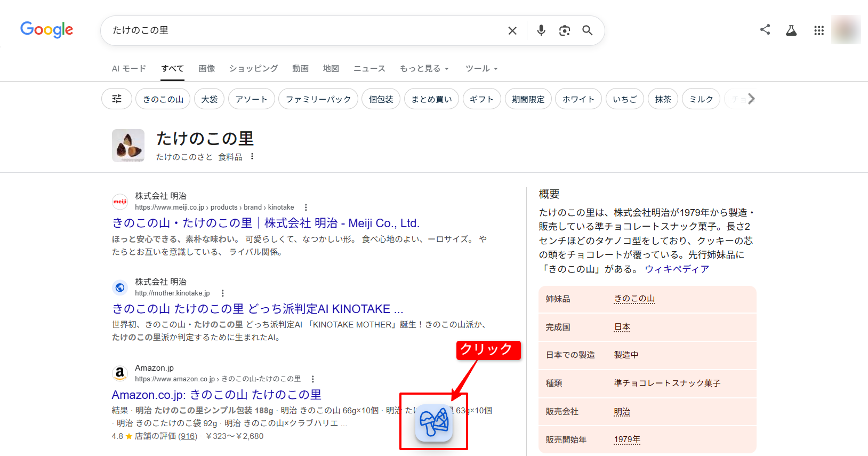Switch to the ショッピング tab
Image resolution: width=868 pixels, height=456 pixels.
[x=253, y=69]
